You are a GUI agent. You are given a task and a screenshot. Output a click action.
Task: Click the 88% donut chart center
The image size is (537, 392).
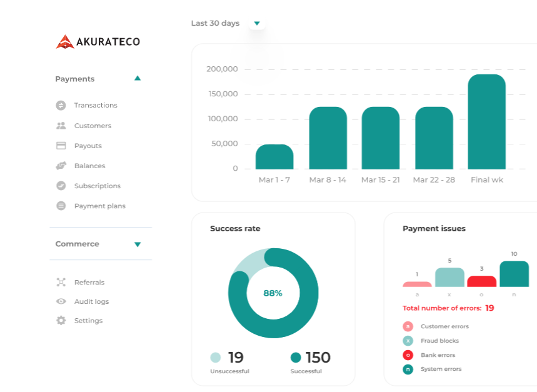[273, 293]
